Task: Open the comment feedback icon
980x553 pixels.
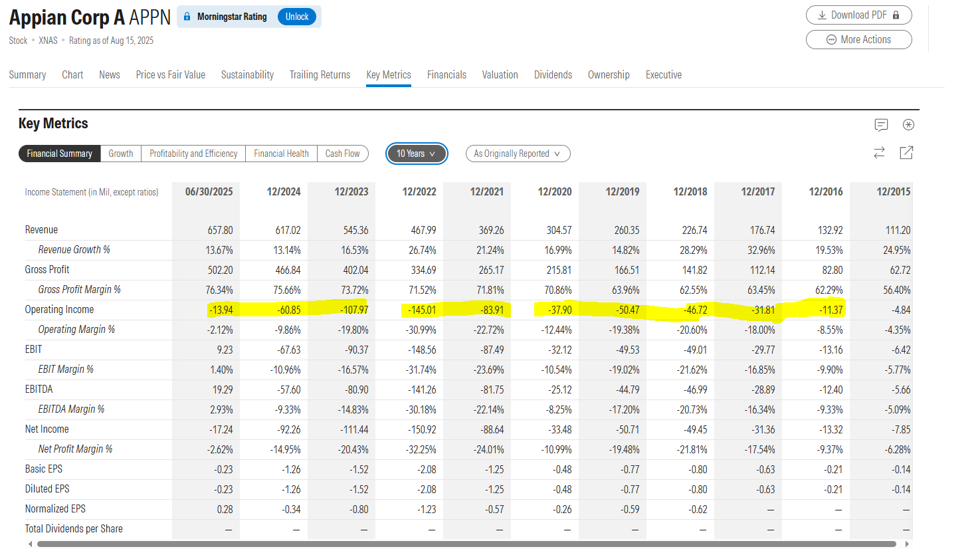Action: tap(881, 125)
